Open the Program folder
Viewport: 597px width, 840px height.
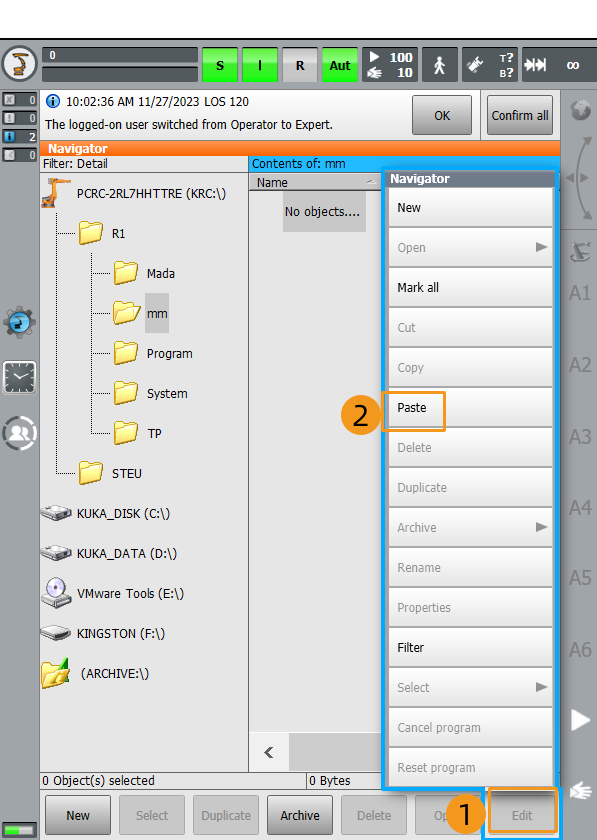153,354
